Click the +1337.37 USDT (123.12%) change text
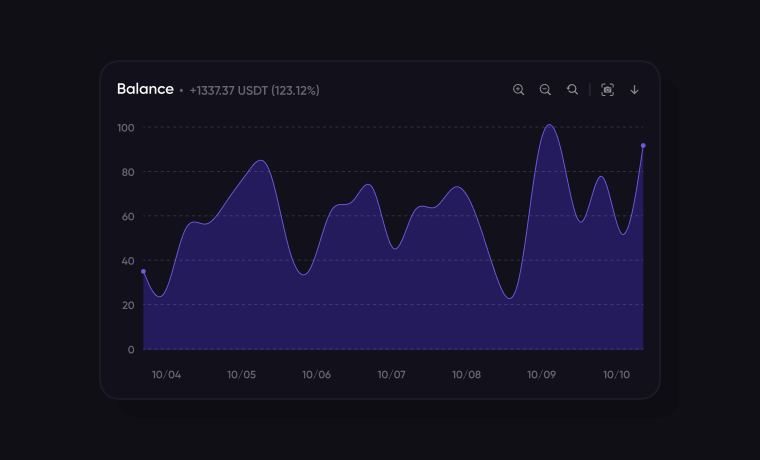 coord(254,90)
